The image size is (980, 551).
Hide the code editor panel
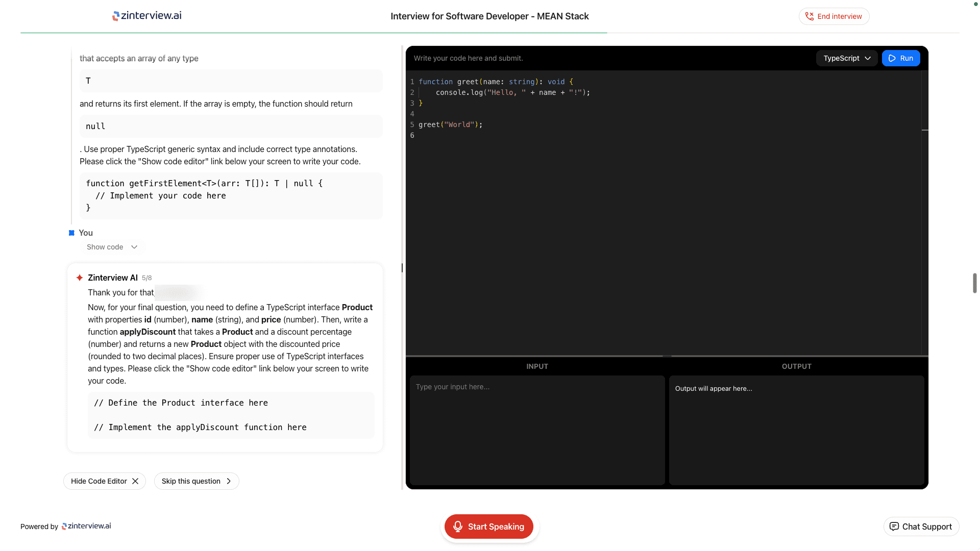(105, 481)
